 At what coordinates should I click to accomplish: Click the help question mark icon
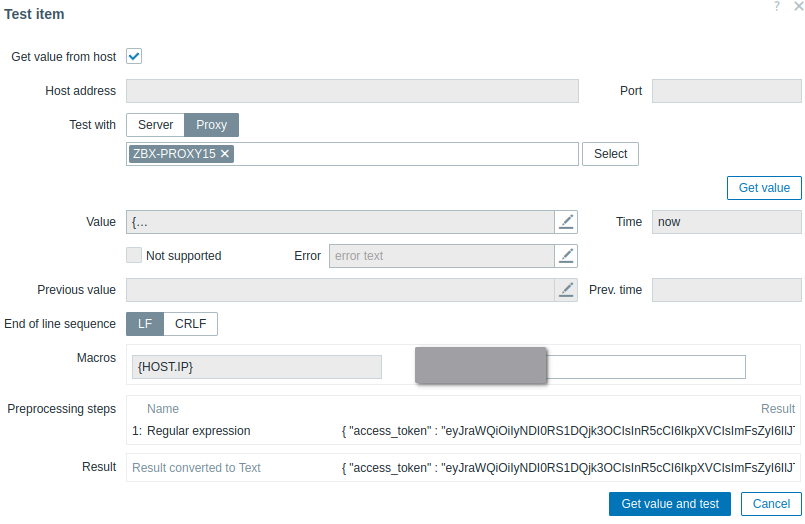777,7
